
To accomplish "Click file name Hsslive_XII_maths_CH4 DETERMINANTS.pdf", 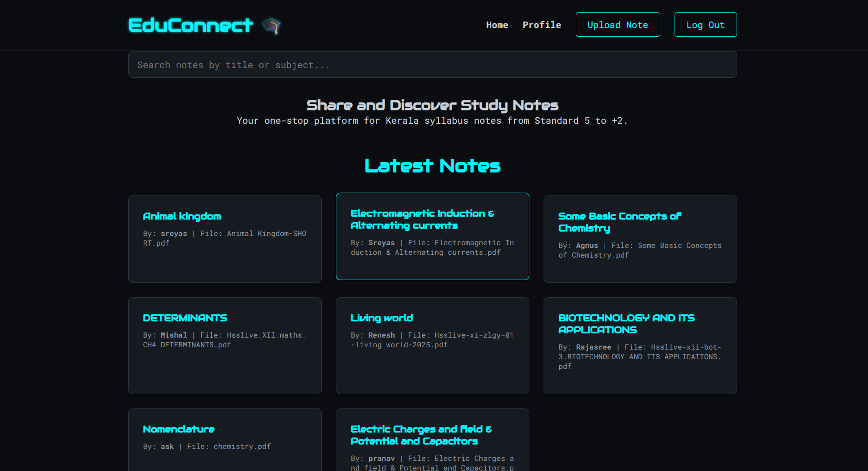I will [225, 340].
